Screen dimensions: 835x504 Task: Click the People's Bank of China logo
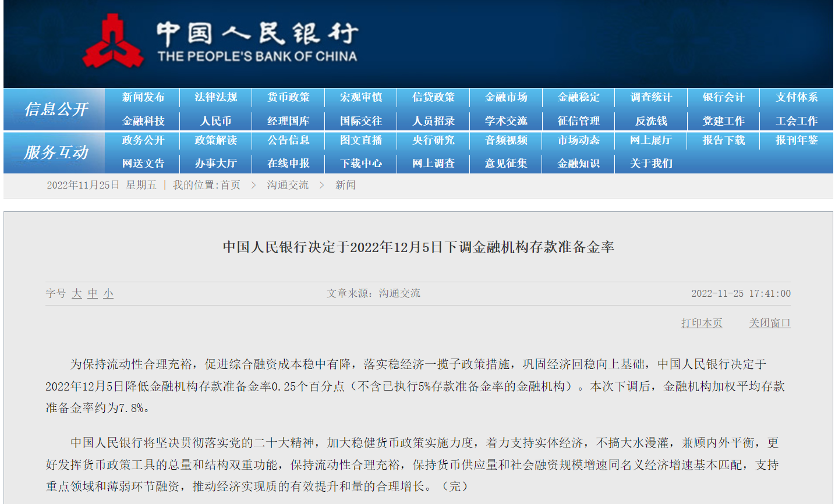[x=220, y=41]
